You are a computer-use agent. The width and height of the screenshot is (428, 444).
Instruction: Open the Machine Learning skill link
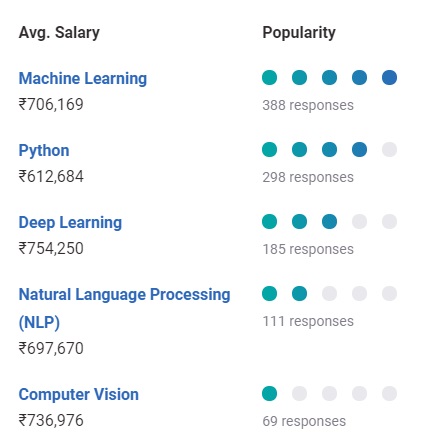[83, 79]
